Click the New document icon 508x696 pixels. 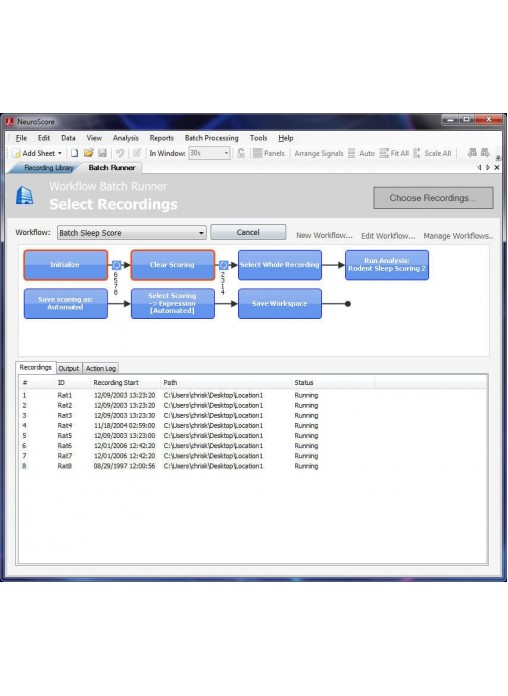pos(75,153)
